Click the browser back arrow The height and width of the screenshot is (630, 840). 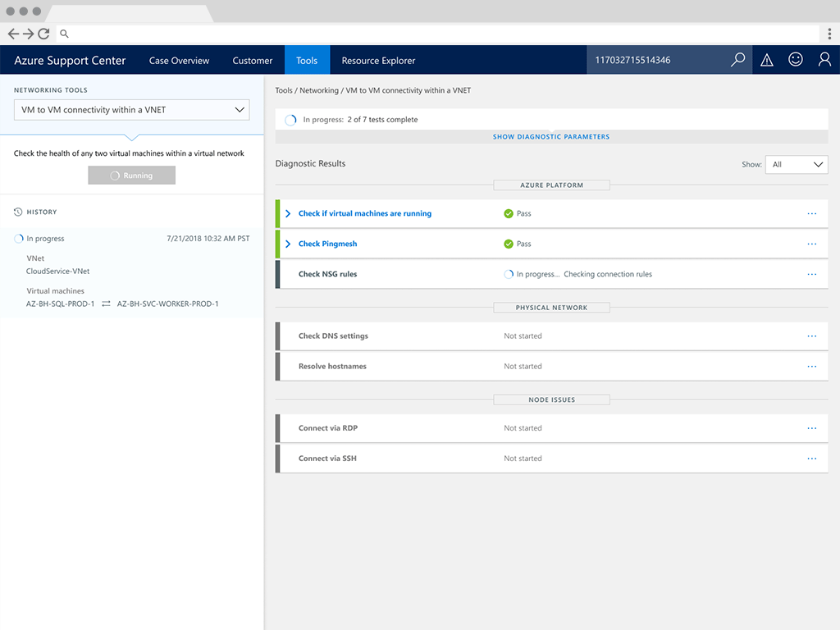(x=13, y=34)
